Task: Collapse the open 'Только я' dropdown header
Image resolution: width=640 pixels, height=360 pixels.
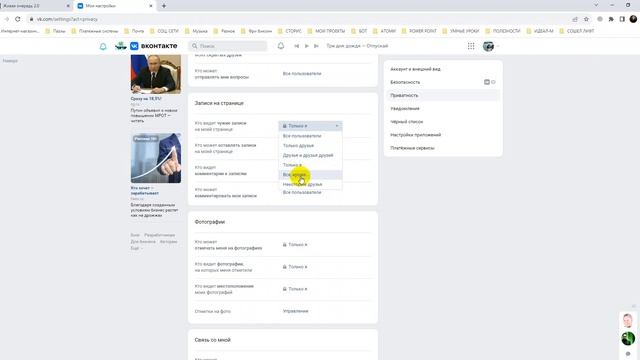Action: (310, 126)
